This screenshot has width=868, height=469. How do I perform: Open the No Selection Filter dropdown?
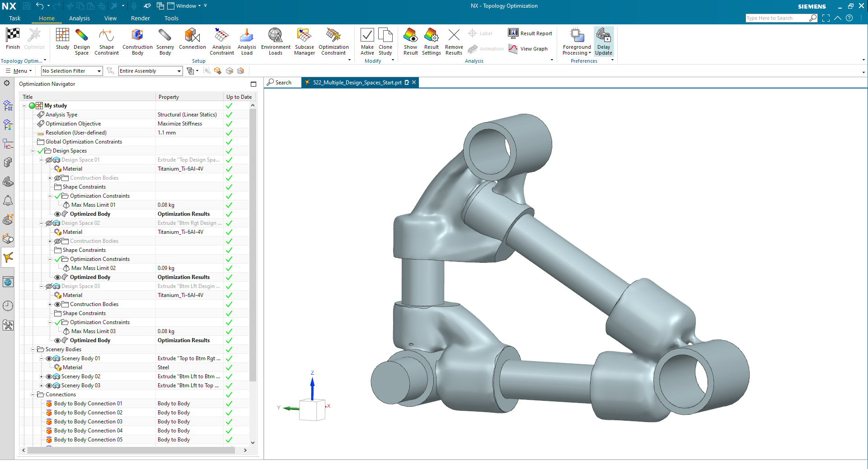[100, 71]
